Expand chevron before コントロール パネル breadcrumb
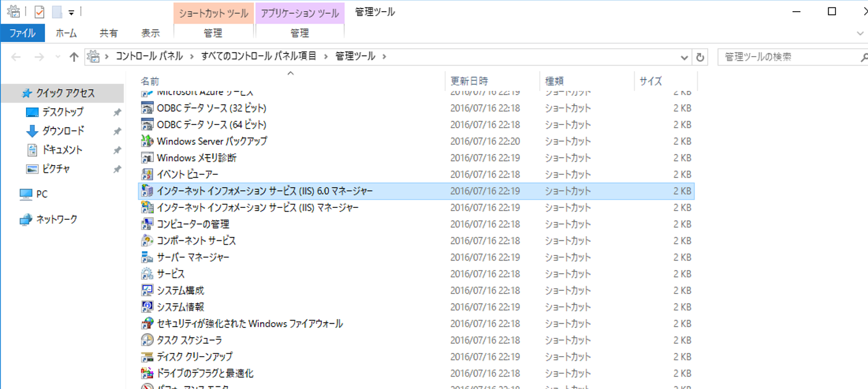868x389 pixels. [x=107, y=56]
